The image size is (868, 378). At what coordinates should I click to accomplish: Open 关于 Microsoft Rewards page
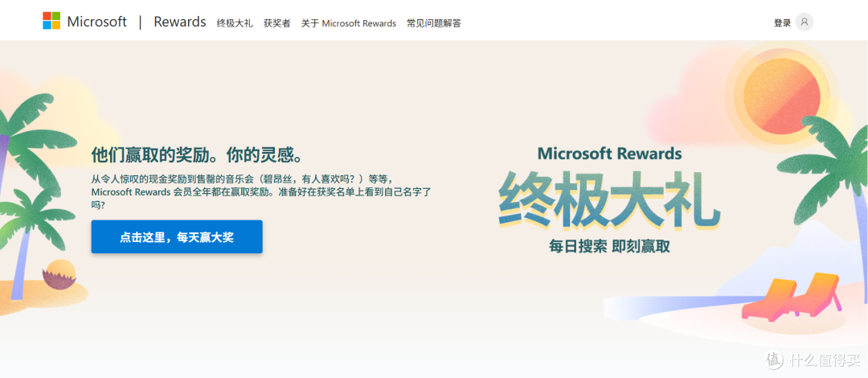tap(349, 23)
